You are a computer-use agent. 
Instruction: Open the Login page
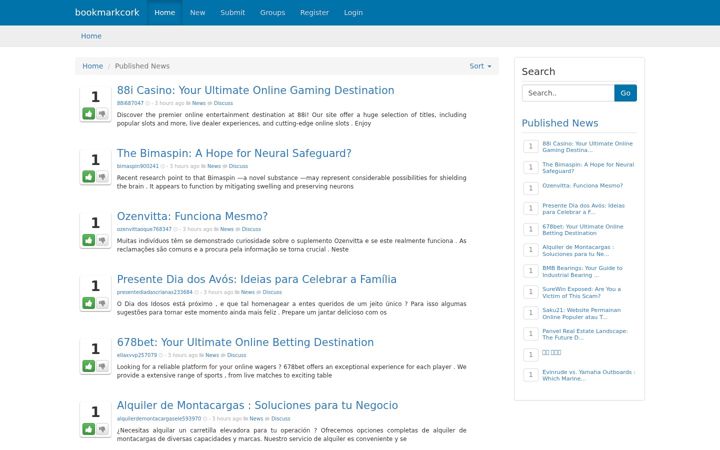pos(353,12)
